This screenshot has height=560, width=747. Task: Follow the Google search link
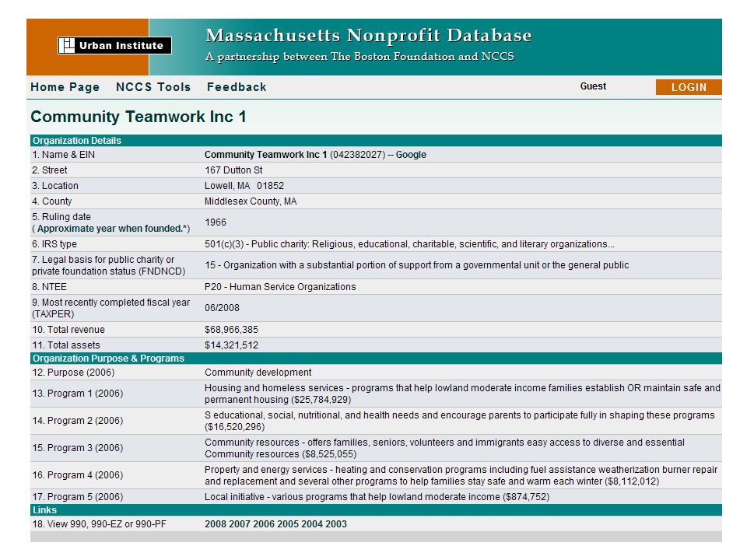[x=411, y=155]
